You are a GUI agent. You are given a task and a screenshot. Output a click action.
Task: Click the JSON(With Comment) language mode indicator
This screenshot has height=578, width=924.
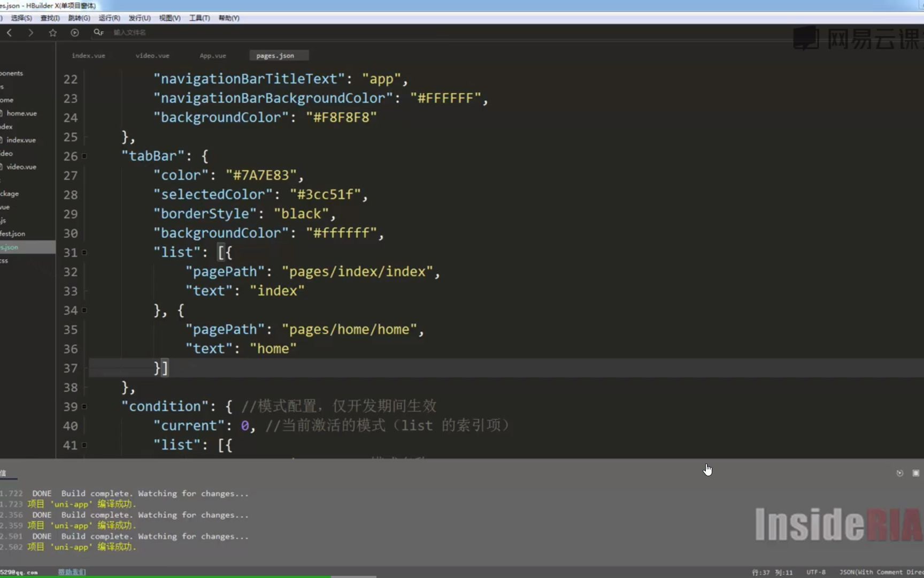(x=881, y=572)
